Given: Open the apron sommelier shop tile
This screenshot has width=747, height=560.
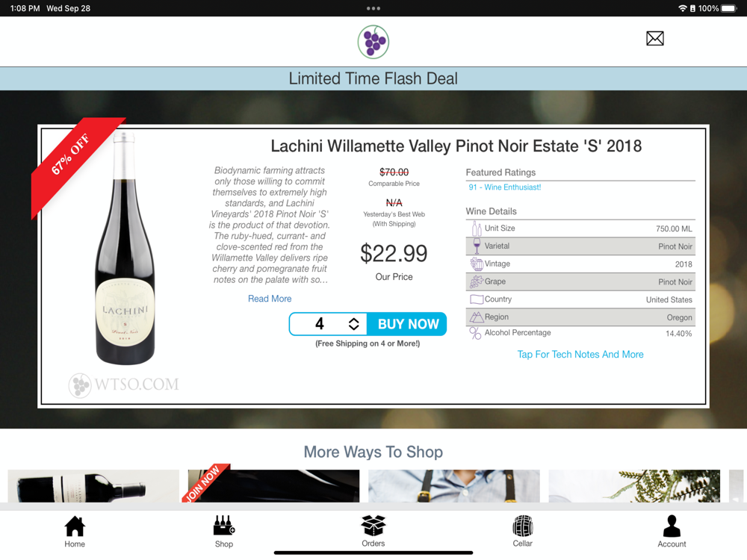Looking at the screenshot, I should pos(454,486).
